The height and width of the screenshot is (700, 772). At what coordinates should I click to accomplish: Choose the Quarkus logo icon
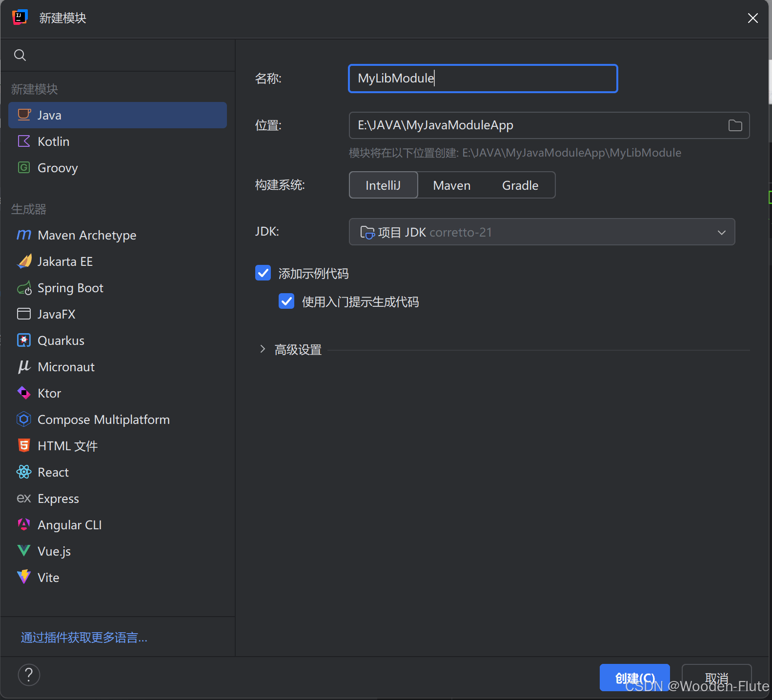click(x=24, y=340)
